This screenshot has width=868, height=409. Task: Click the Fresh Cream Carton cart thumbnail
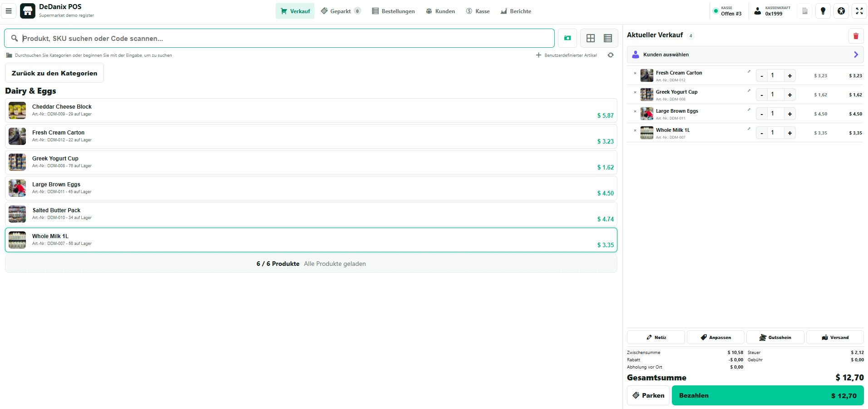647,75
